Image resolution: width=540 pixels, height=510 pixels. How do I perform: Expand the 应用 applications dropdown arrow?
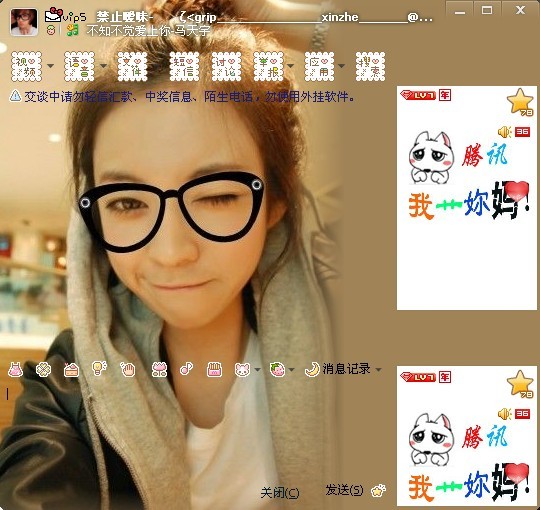point(342,66)
